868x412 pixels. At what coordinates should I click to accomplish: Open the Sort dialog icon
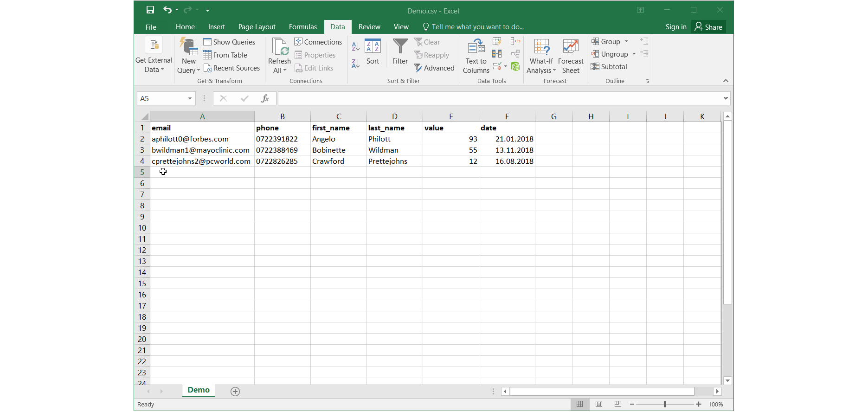click(373, 51)
